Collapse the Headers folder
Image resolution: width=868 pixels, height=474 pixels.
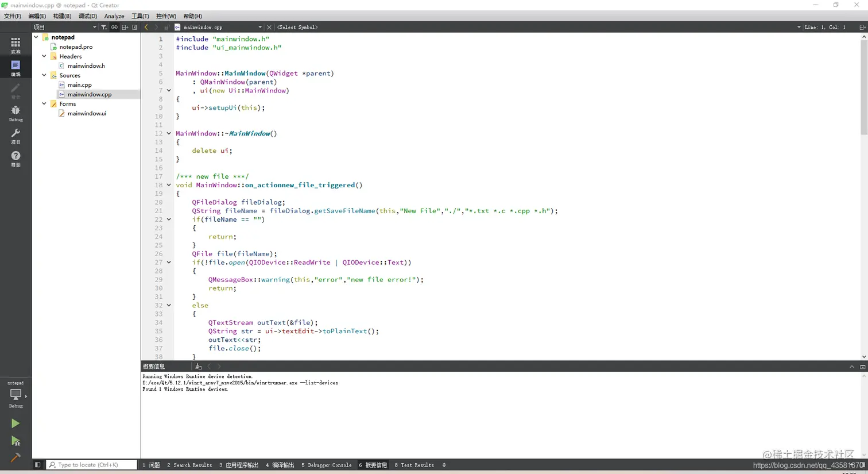point(44,56)
